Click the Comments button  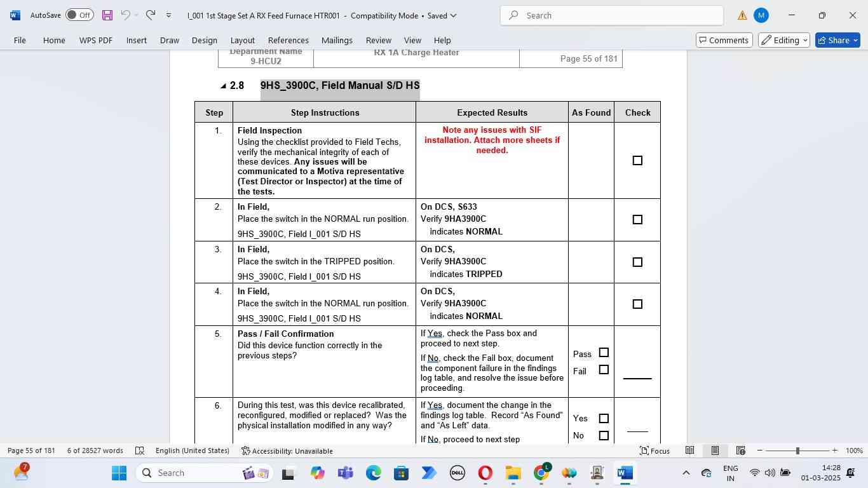click(724, 40)
